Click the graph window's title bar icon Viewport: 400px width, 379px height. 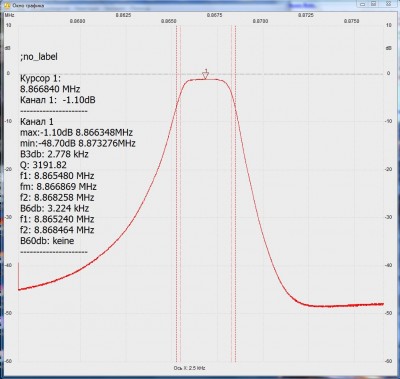coord(7,5)
